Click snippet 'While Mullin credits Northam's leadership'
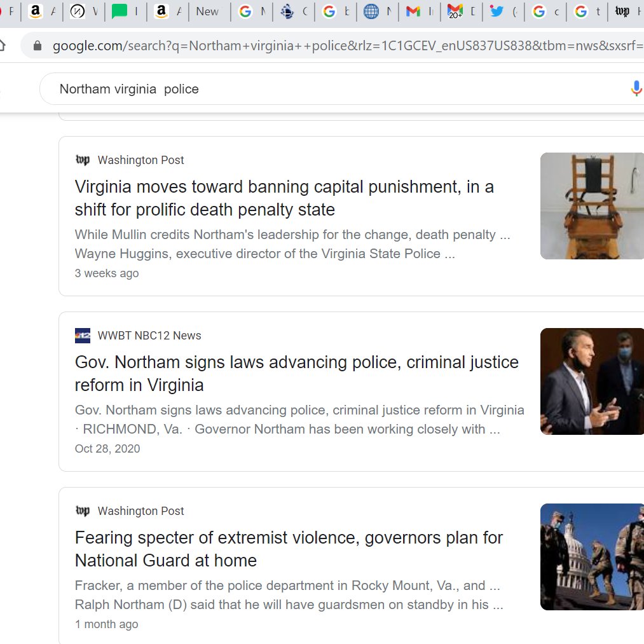This screenshot has height=644, width=644. tap(292, 244)
